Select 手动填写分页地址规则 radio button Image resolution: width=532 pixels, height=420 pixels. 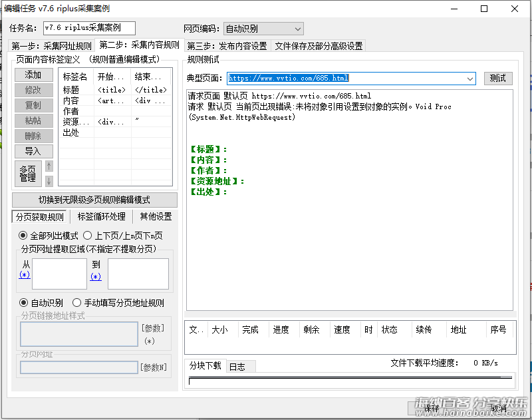point(118,303)
